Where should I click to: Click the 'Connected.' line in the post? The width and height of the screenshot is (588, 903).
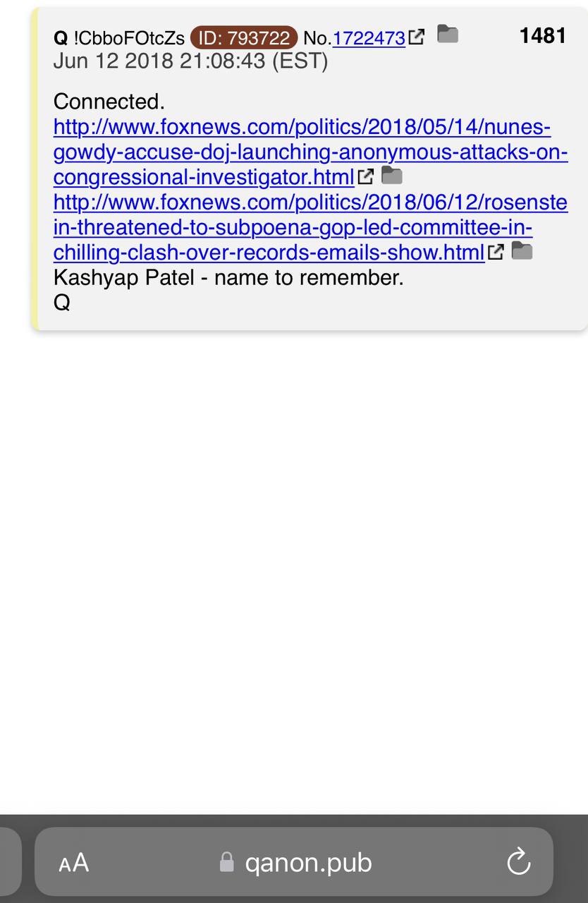109,102
